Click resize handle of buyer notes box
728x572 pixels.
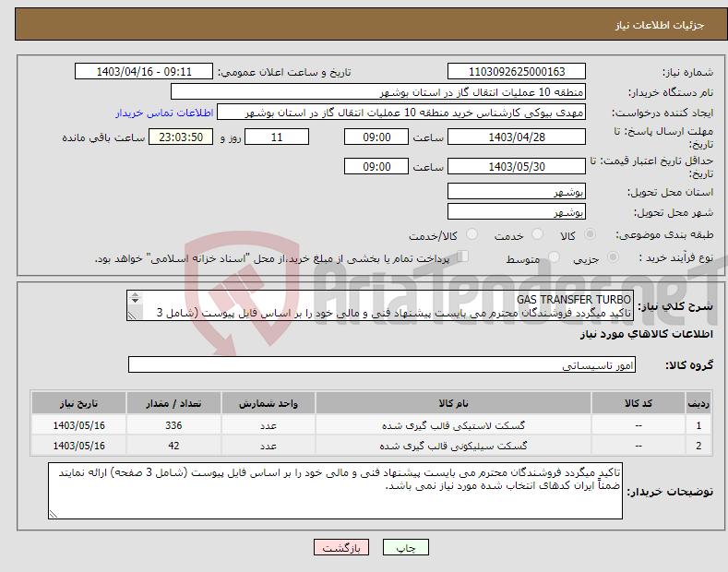(x=53, y=514)
